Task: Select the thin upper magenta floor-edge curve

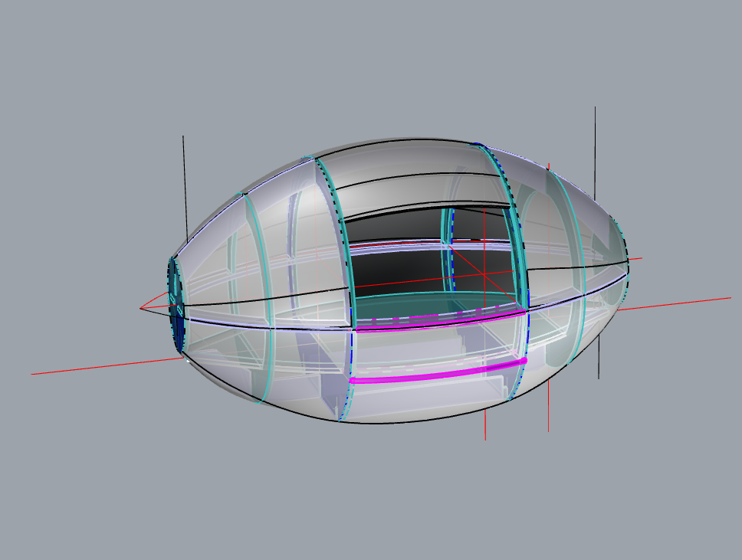Action: (440, 322)
